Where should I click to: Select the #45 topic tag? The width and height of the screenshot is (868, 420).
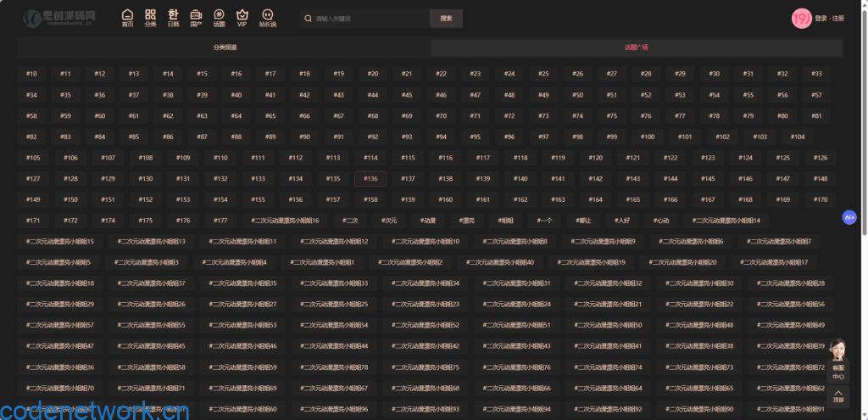[407, 95]
